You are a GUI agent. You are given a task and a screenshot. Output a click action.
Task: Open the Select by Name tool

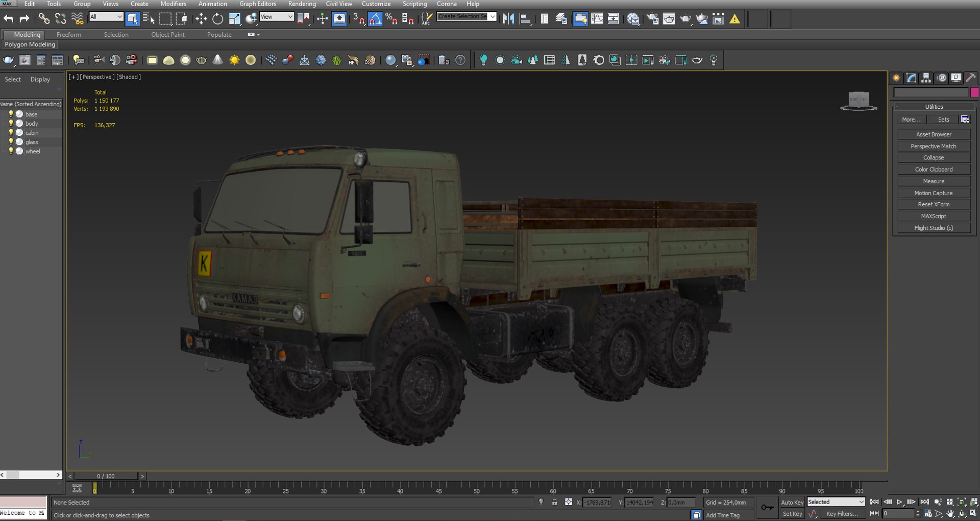pyautogui.click(x=149, y=19)
